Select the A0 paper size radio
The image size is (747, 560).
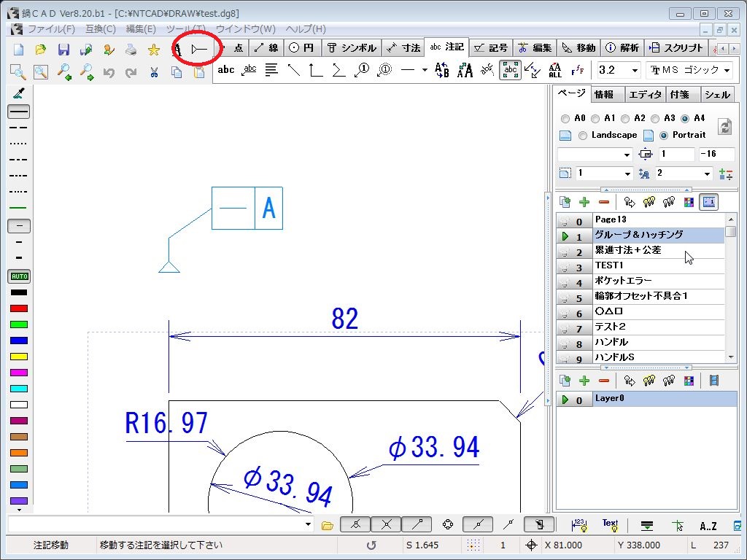[565, 119]
